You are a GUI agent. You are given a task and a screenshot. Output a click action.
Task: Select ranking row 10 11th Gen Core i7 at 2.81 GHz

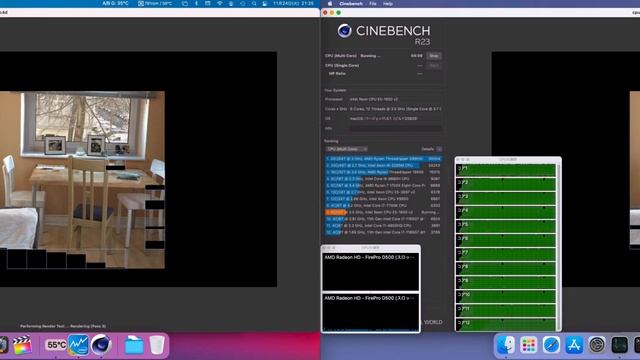(383, 219)
